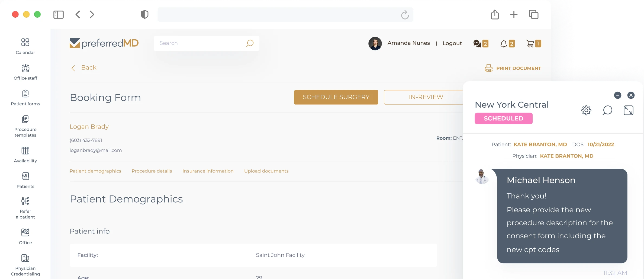Expand chat panel to full size
This screenshot has width=644, height=279.
pyautogui.click(x=628, y=110)
